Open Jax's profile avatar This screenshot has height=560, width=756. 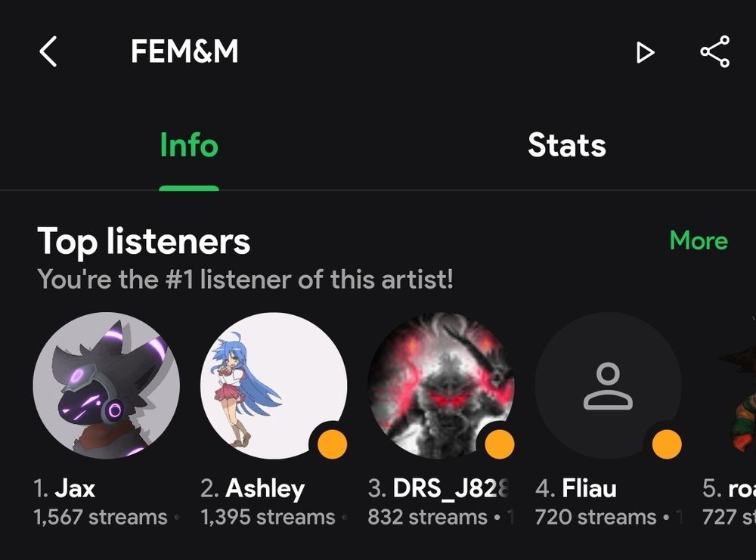tap(106, 385)
